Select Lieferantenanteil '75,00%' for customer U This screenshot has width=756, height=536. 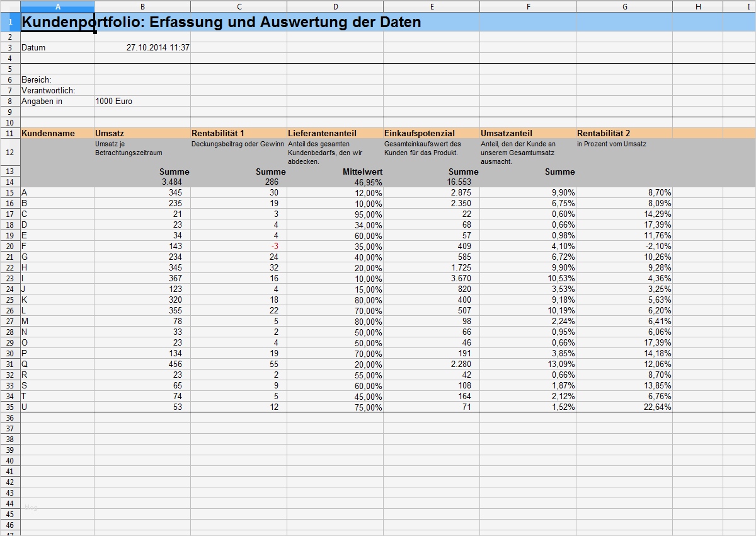[x=335, y=407]
